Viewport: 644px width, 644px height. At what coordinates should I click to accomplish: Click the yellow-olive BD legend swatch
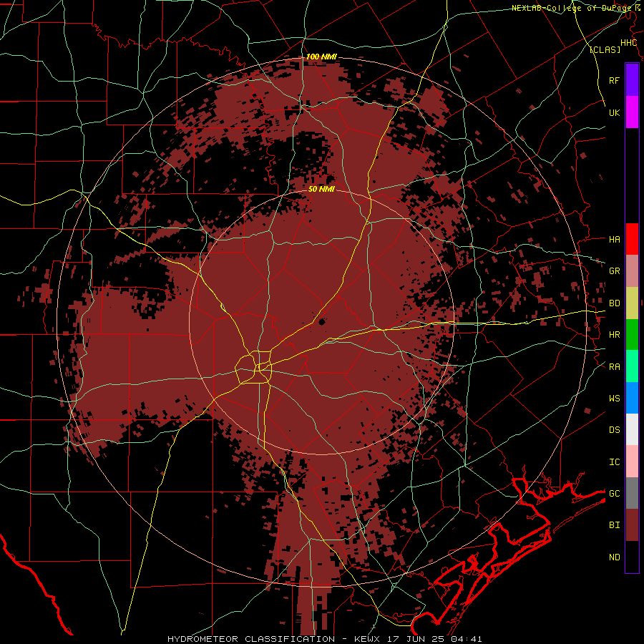tap(632, 303)
